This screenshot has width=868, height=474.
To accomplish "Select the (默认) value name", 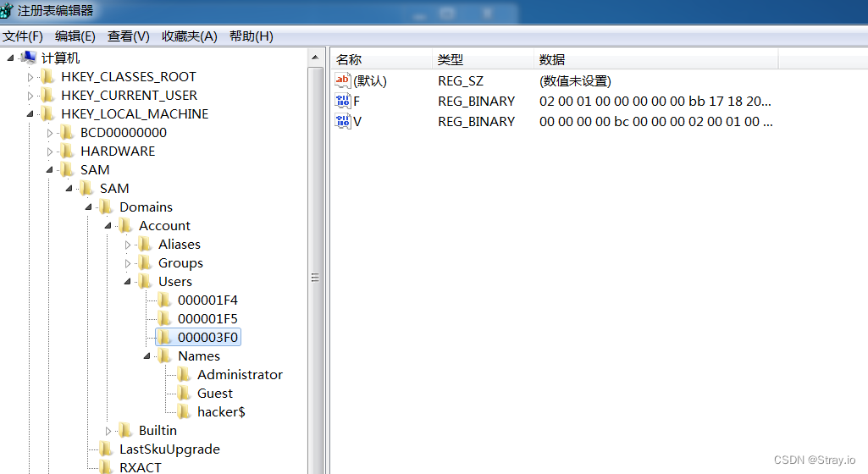I will coord(370,81).
